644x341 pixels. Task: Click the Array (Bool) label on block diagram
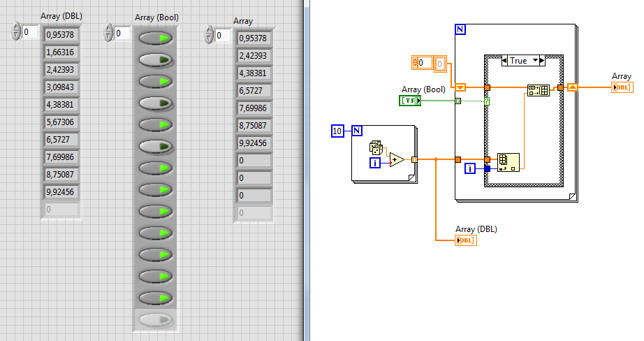[423, 89]
